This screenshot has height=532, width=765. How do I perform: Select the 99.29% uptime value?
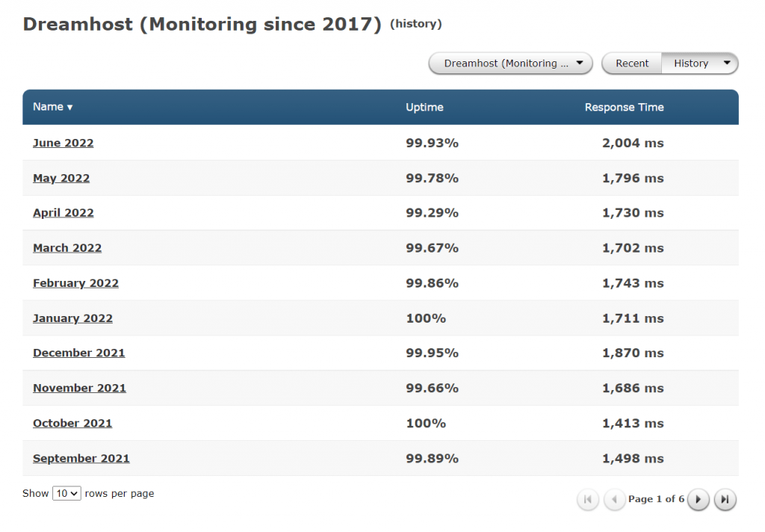tap(432, 213)
